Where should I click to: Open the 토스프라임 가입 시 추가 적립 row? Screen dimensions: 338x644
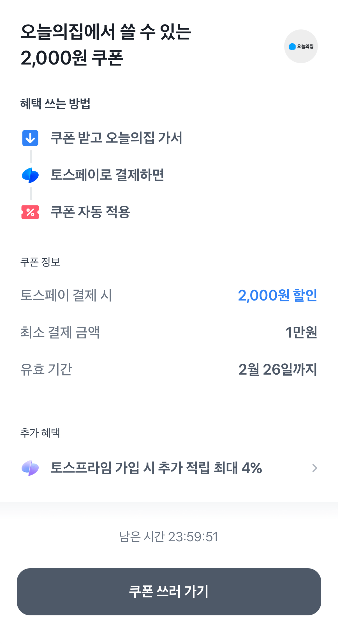(x=156, y=468)
